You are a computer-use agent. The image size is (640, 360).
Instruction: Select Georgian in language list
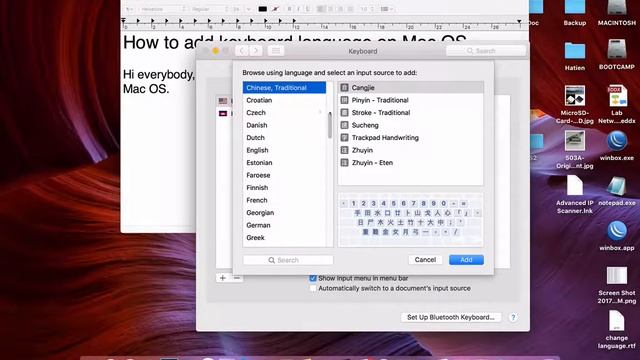(x=284, y=213)
